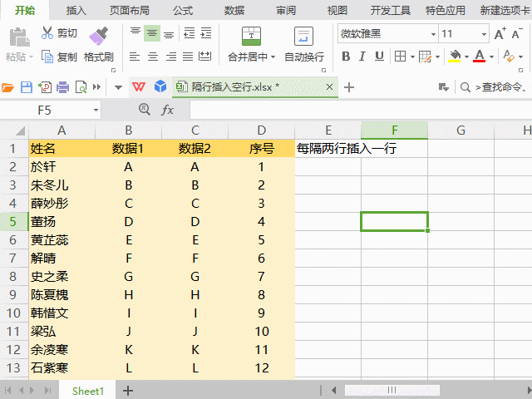Viewport: 532px width, 399px height.
Task: Toggle Wrap Text (自动换行)
Action: [x=304, y=45]
